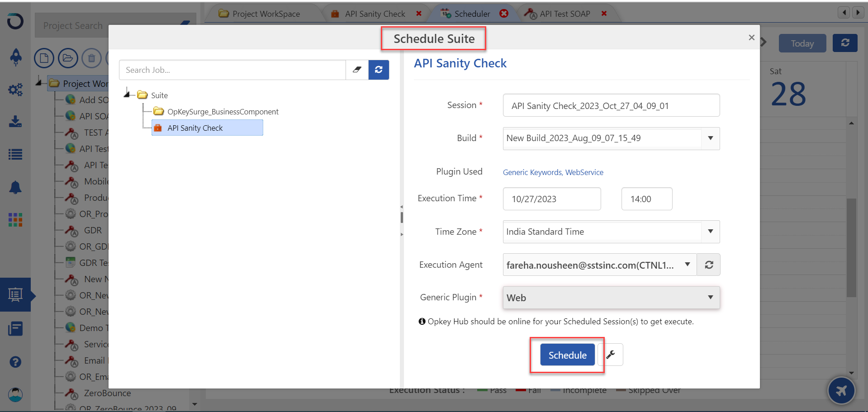The width and height of the screenshot is (868, 412).
Task: Select ZeroBounce in the project tree
Action: click(x=107, y=393)
